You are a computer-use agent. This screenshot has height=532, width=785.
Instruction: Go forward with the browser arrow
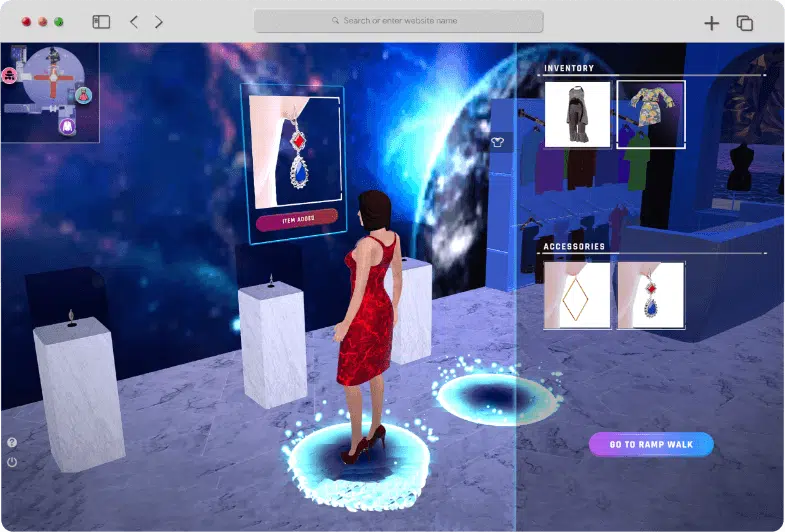coord(159,22)
